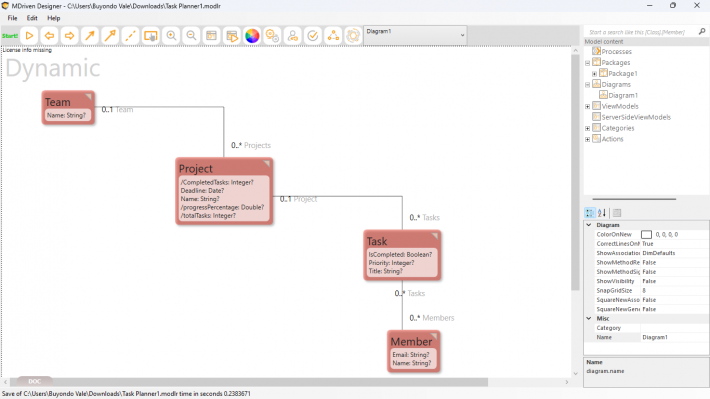710x399 pixels.
Task: Collapse the Packages tree node
Action: tap(588, 63)
